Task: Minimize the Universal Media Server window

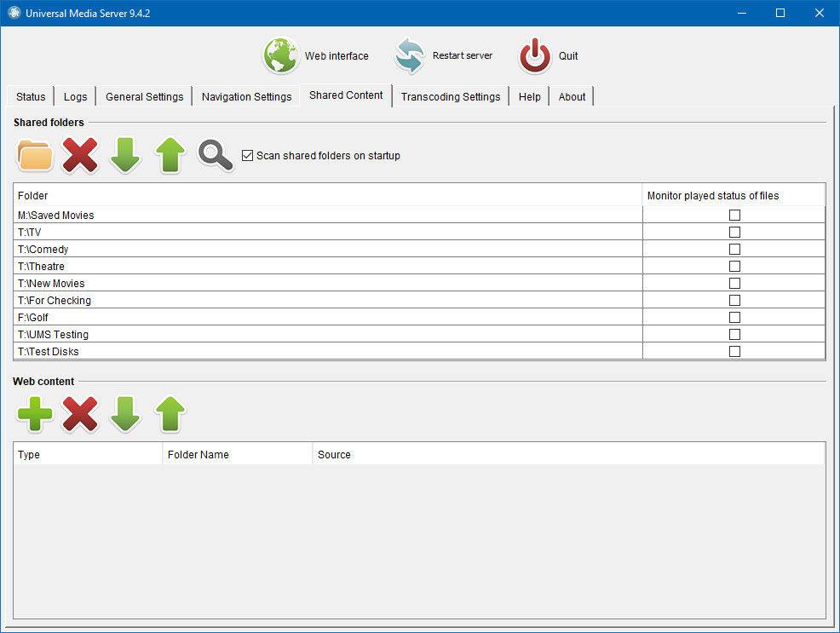Action: tap(742, 13)
